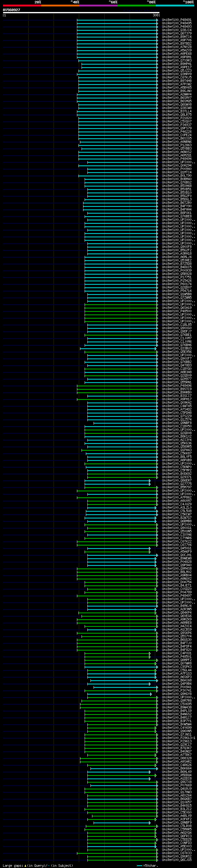
Task: Open hit UniRef100_A9P7V6
Action: point(176,40)
